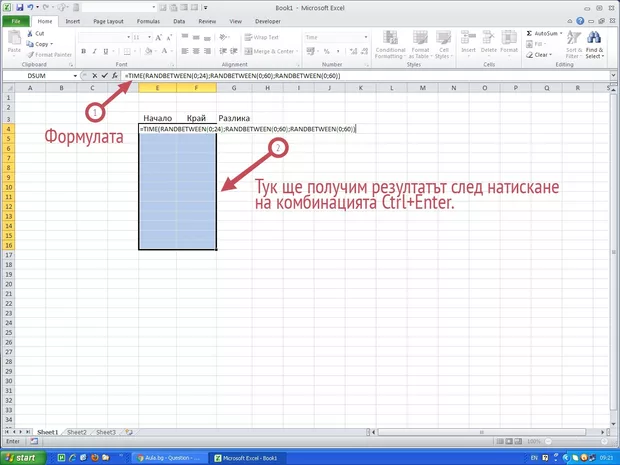Click the Copy icon in Clipboard group
620x465 pixels.
(30, 44)
